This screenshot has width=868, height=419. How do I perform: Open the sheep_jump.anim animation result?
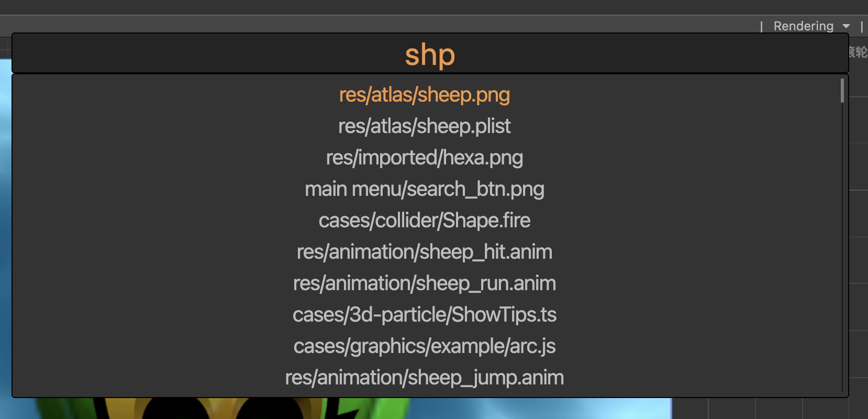pyautogui.click(x=424, y=378)
